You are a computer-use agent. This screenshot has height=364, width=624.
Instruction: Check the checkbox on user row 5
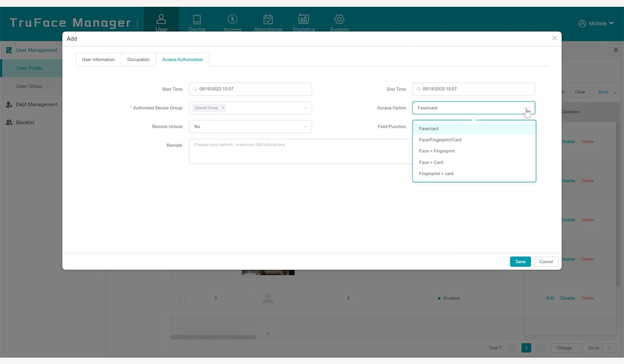182,298
